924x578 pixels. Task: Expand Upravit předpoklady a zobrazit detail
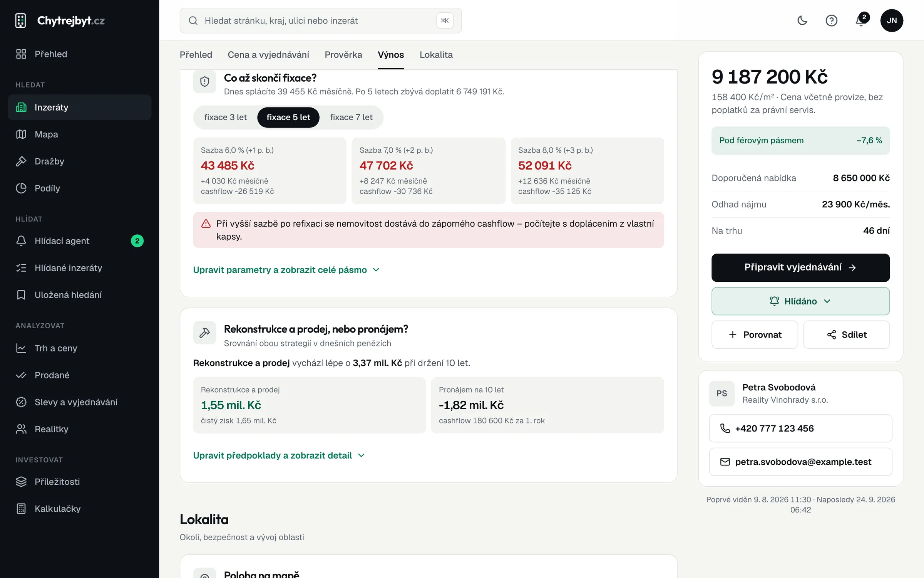[x=279, y=455]
